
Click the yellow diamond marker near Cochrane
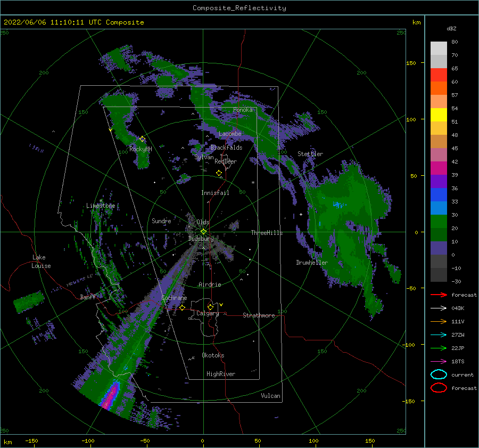click(x=182, y=307)
